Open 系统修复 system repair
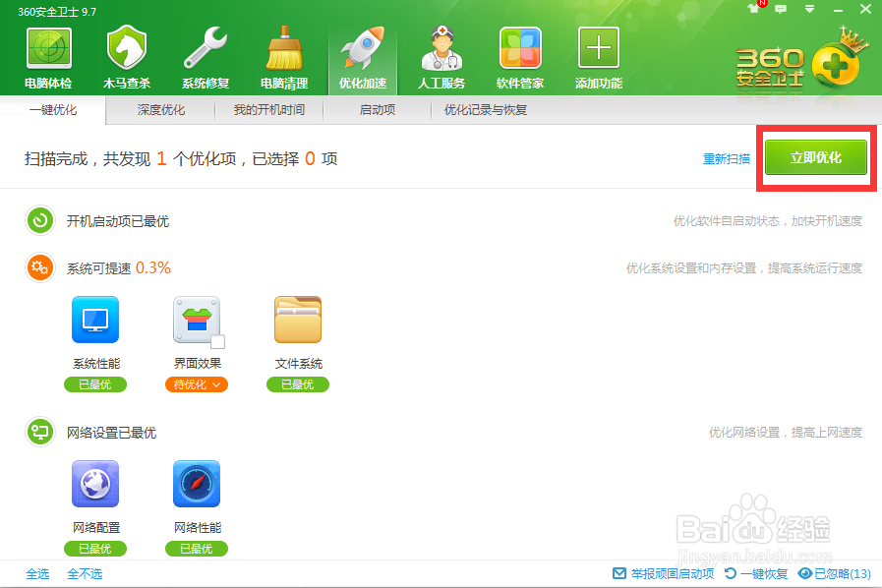Image resolution: width=882 pixels, height=588 pixels. click(206, 58)
